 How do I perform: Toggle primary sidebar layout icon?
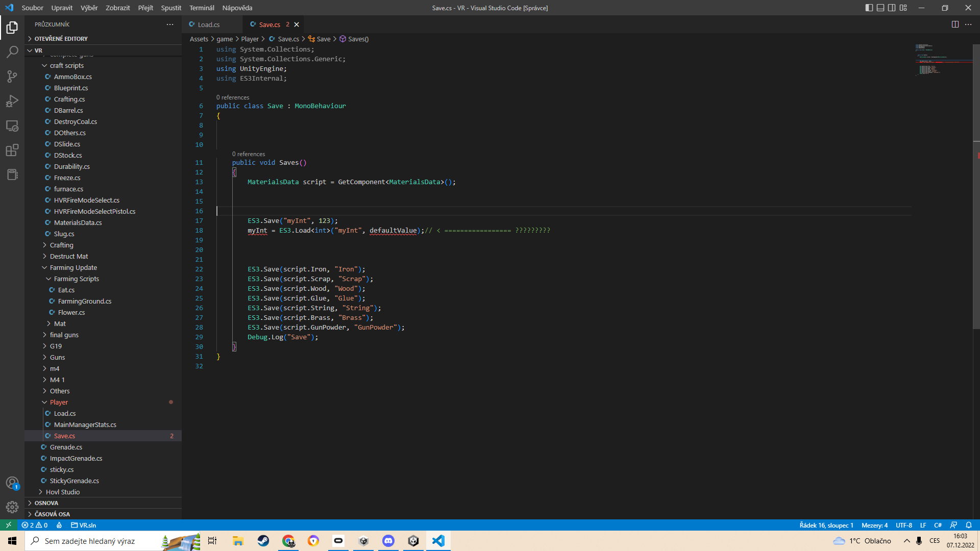[x=869, y=8]
